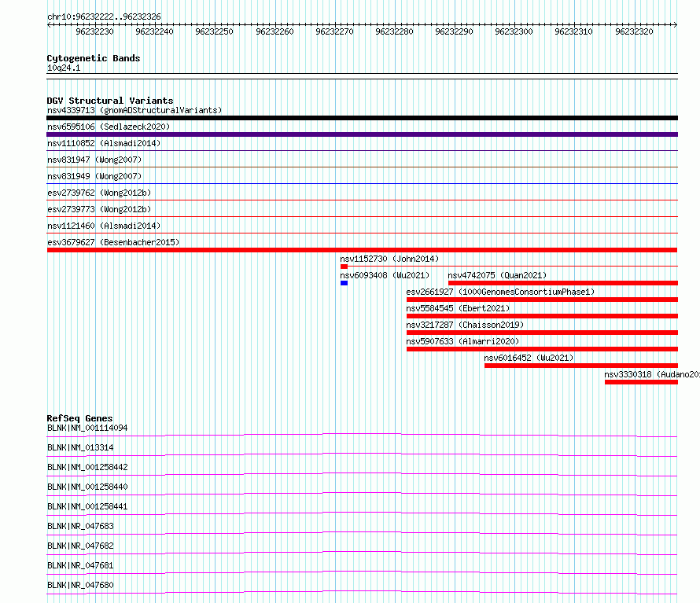Click the red esv3679627 variant bar
The image size is (700, 603).
[x=362, y=250]
